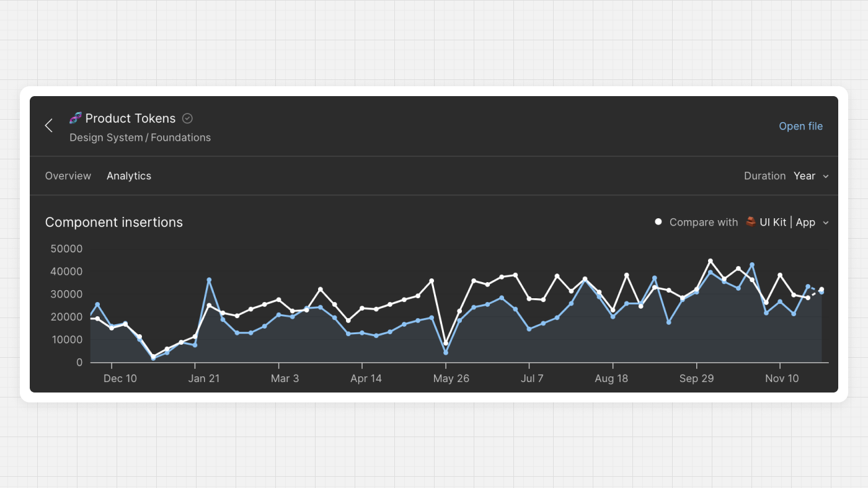Click the DNA emoji beside Product Tokens
The height and width of the screenshot is (488, 868).
click(74, 118)
